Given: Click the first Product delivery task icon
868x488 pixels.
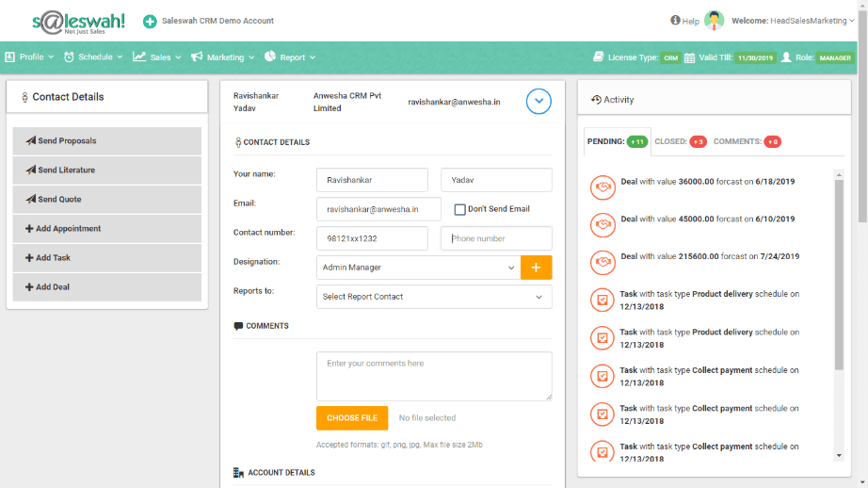Looking at the screenshot, I should pyautogui.click(x=603, y=301).
